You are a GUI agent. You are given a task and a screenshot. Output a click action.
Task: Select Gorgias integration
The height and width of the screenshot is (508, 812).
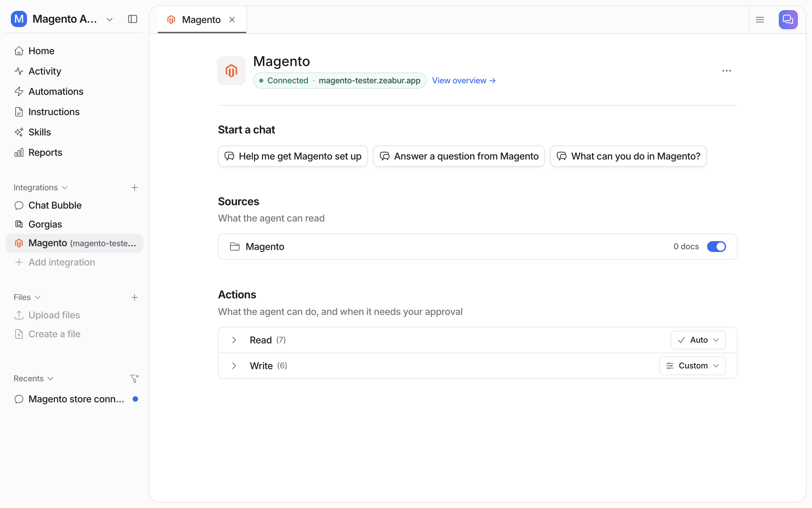tap(74, 224)
